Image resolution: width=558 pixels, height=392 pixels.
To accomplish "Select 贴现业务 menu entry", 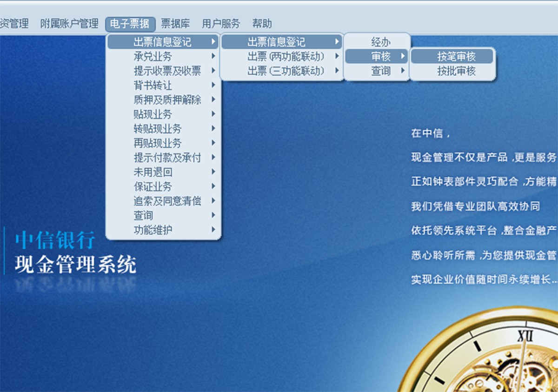I will (163, 114).
